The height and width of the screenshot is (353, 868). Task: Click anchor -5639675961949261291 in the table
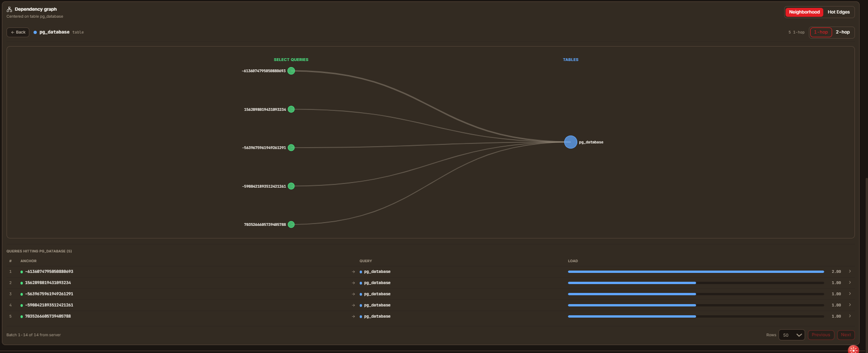(x=49, y=294)
